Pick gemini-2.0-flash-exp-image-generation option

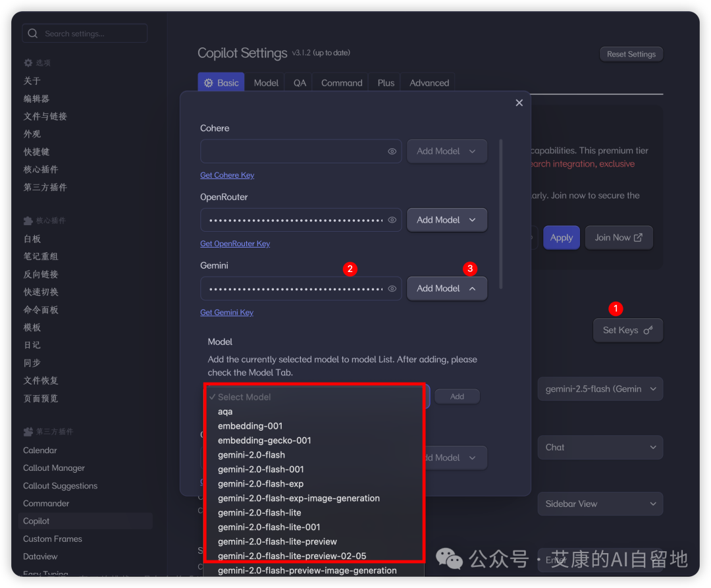314,498
